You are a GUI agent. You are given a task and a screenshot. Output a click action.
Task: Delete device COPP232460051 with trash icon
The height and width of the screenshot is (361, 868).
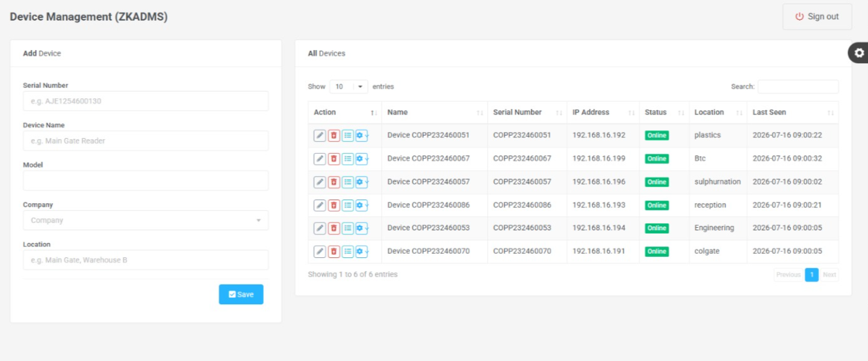pos(334,136)
